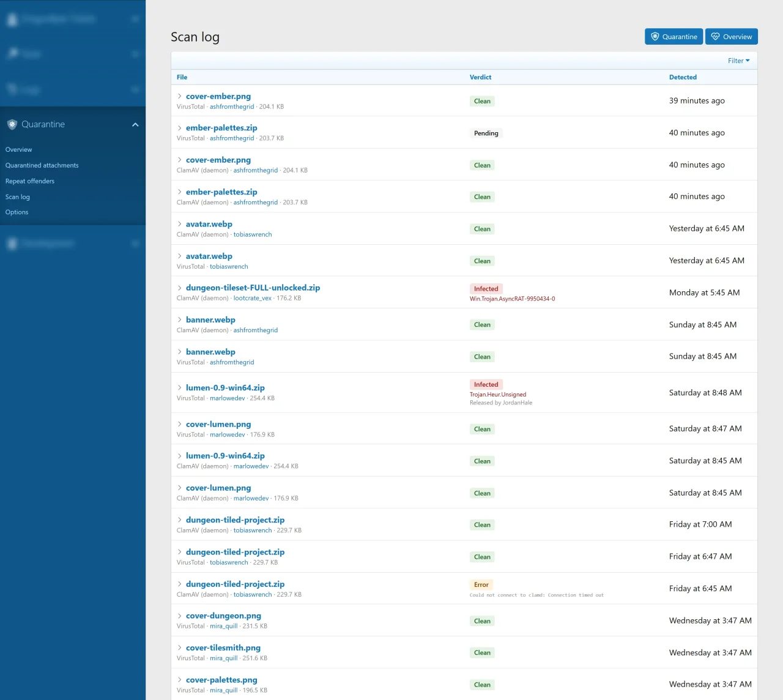783x700 pixels.
Task: Open Repeat offenders sidebar link
Action: (30, 181)
